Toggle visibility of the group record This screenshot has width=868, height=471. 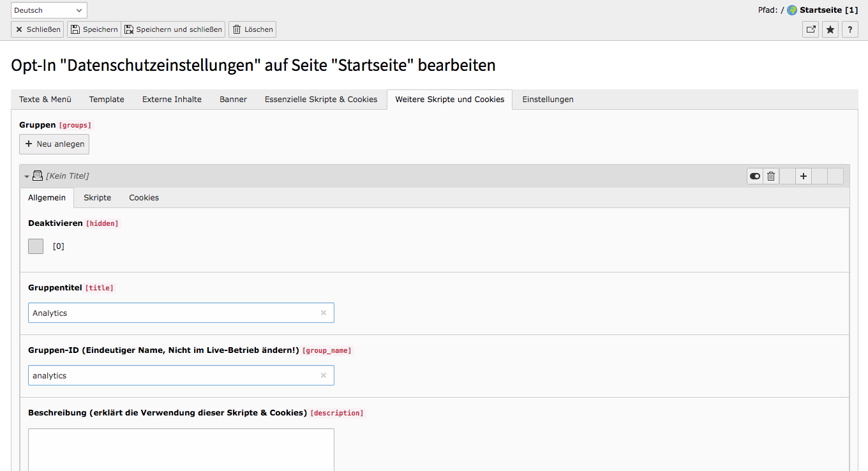[755, 176]
